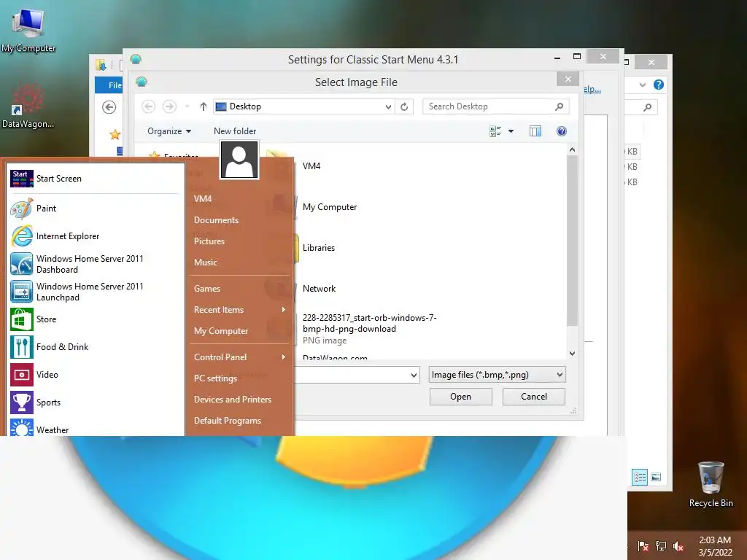Click the Action Center flag tray icon
Viewport: 747px width, 560px height.
[x=643, y=546]
